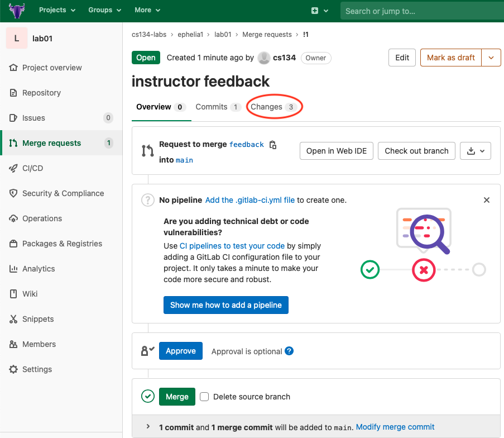Click the Security shield icon
Viewport: 504px width, 438px height.
[x=13, y=193]
